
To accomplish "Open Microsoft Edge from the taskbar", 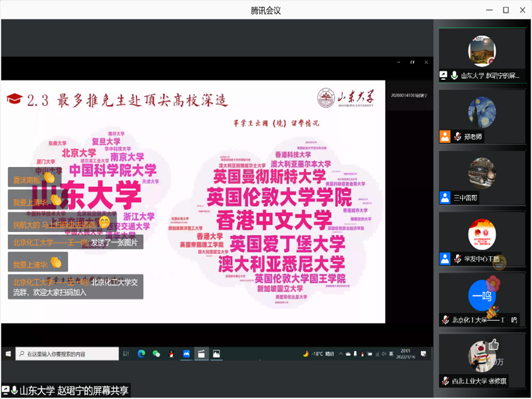I will point(141,354).
